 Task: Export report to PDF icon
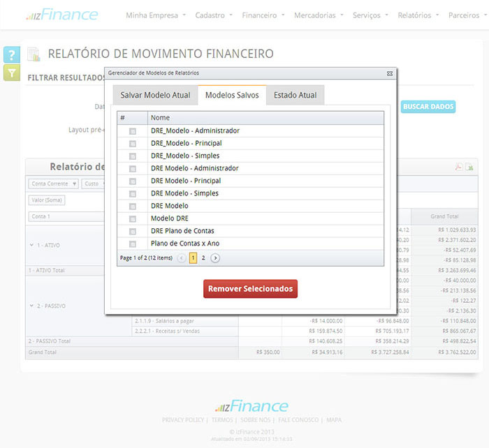tap(458, 167)
